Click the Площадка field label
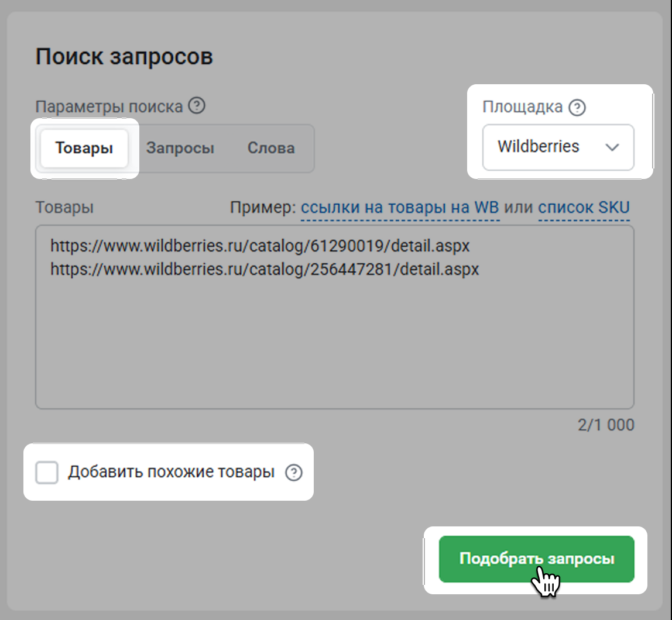The height and width of the screenshot is (620, 672). click(x=522, y=107)
